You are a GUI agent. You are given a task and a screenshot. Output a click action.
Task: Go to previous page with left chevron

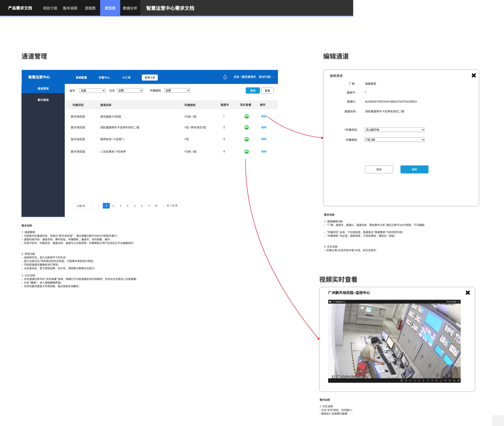pos(98,206)
